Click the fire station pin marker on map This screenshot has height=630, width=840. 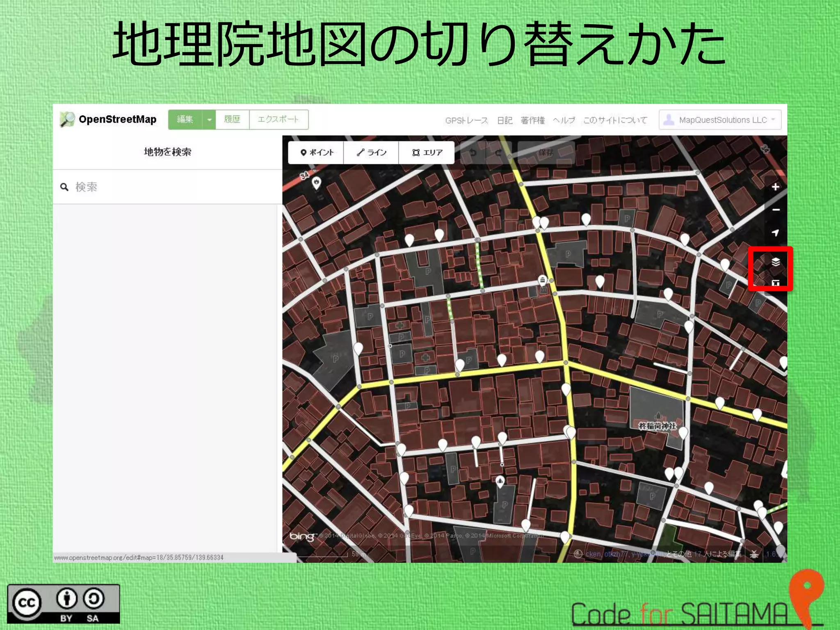pos(317,183)
